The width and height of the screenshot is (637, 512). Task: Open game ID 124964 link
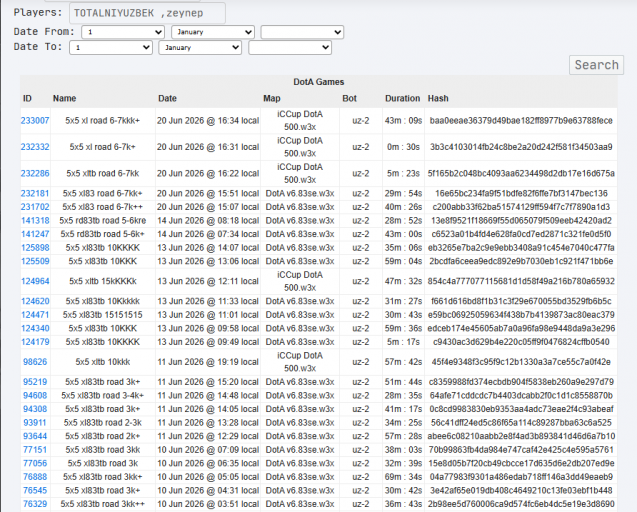(x=35, y=281)
